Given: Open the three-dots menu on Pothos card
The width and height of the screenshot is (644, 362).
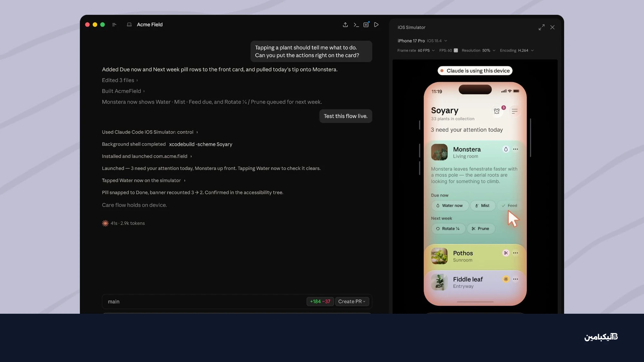Looking at the screenshot, I should point(516,253).
